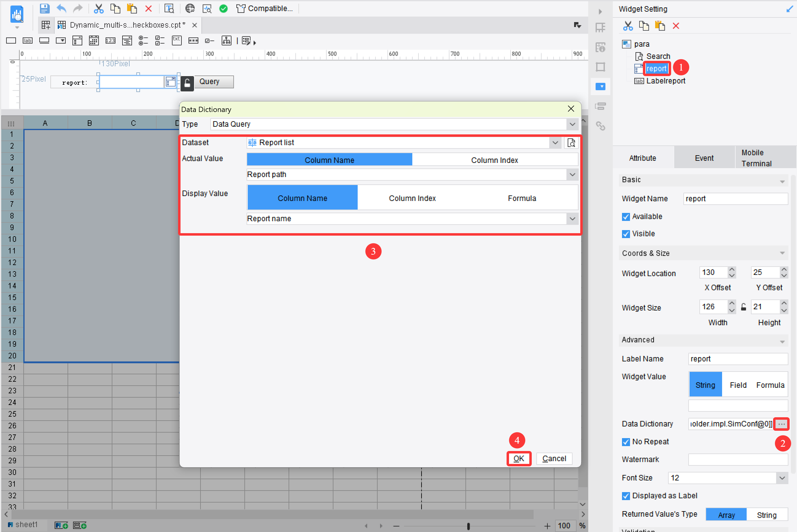
Task: Switch to the Mobile Terminal tab
Action: tap(765, 158)
